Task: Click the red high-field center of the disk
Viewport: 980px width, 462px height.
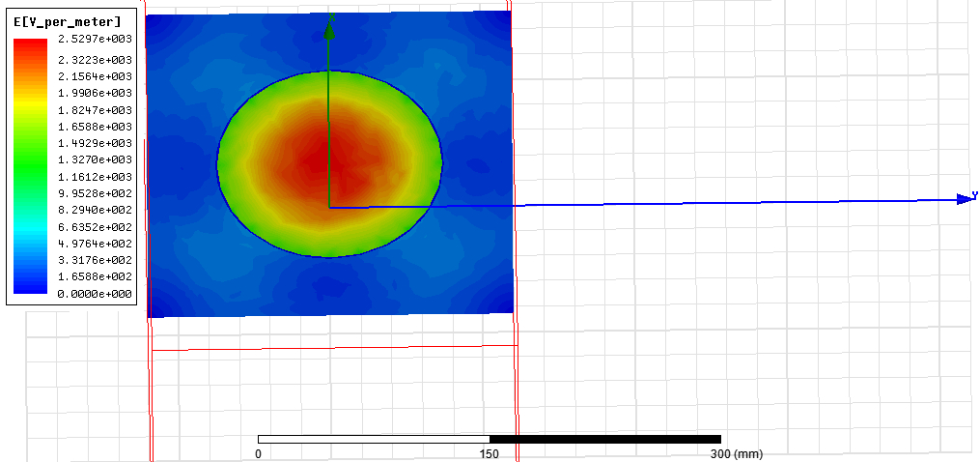Action: coord(328,159)
